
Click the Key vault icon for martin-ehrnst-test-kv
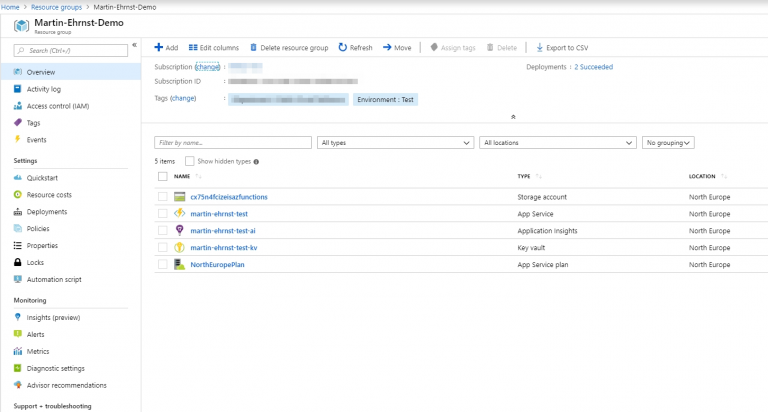[180, 248]
